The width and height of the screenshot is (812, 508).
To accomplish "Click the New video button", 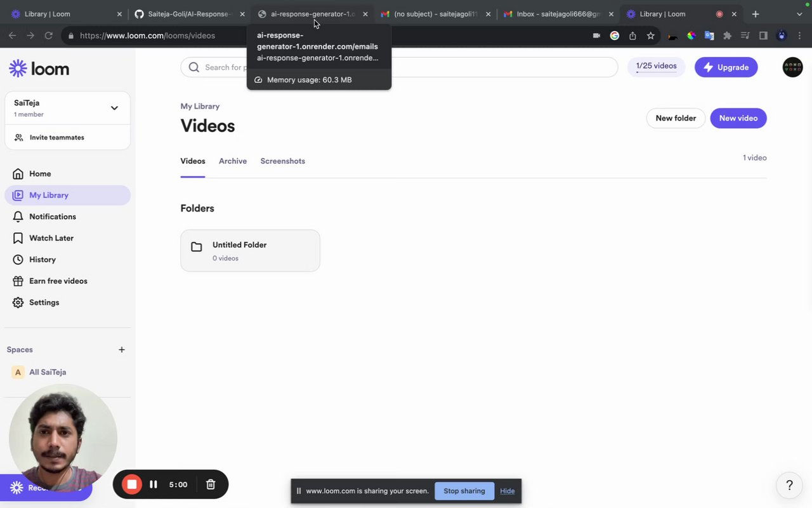I will [x=738, y=118].
